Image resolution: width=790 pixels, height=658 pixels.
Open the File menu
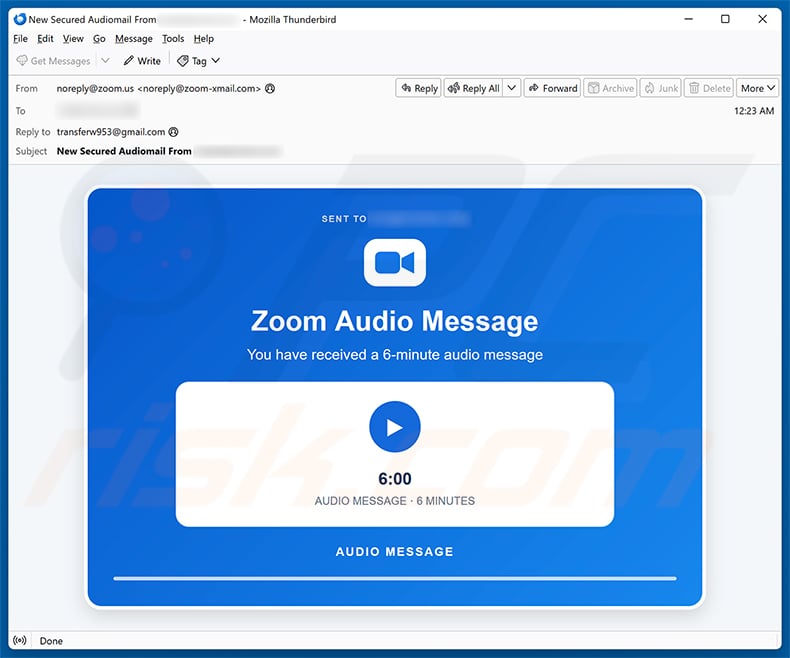point(20,39)
